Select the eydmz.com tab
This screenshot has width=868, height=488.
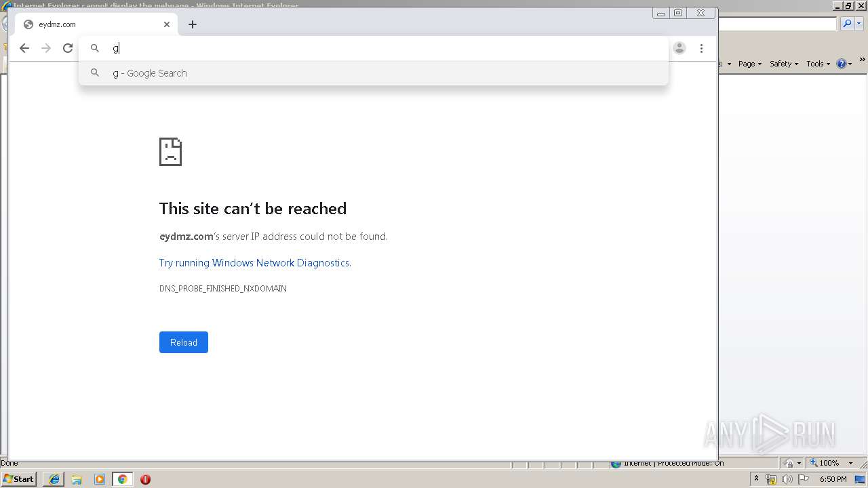point(96,24)
